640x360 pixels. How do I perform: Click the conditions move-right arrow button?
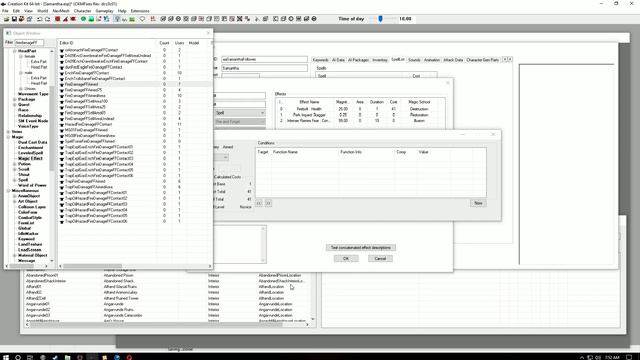coord(268,203)
